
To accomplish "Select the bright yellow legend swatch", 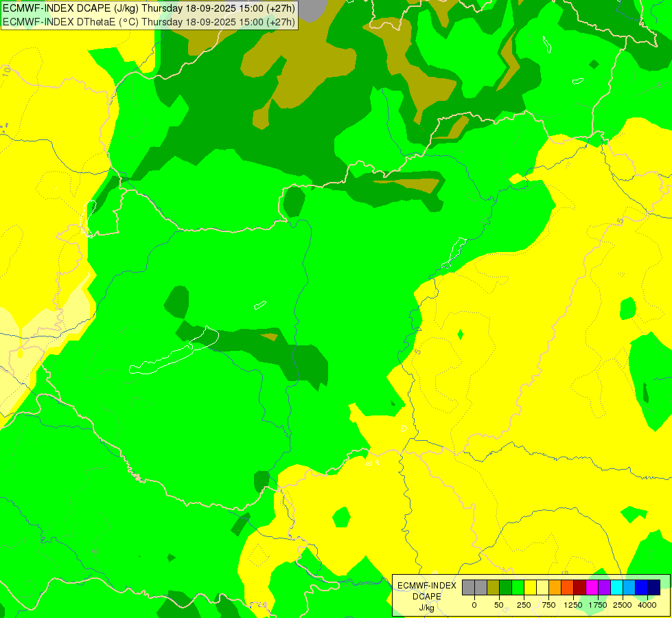I will (530, 587).
